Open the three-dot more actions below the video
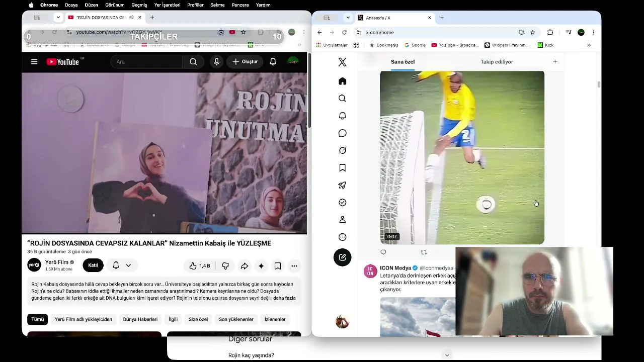Image resolution: width=644 pixels, height=362 pixels. pos(294,265)
